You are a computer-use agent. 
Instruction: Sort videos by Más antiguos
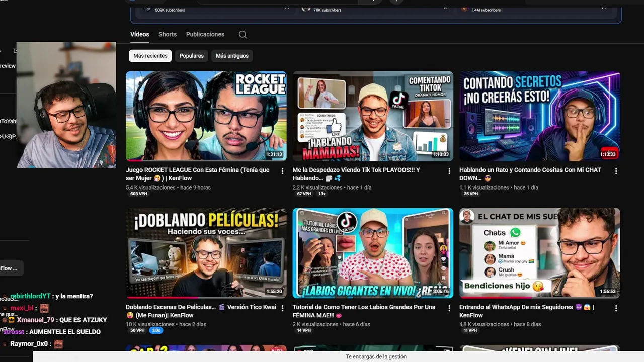pos(232,56)
